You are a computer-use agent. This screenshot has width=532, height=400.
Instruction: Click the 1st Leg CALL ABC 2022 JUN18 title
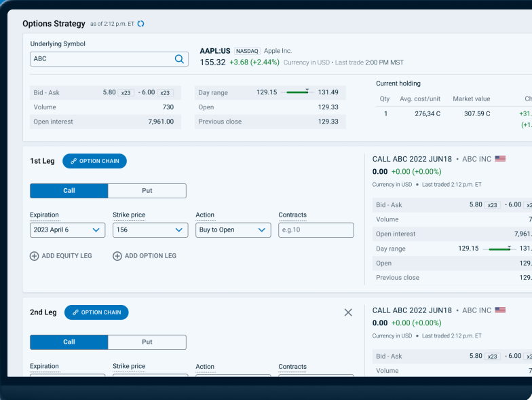(412, 159)
